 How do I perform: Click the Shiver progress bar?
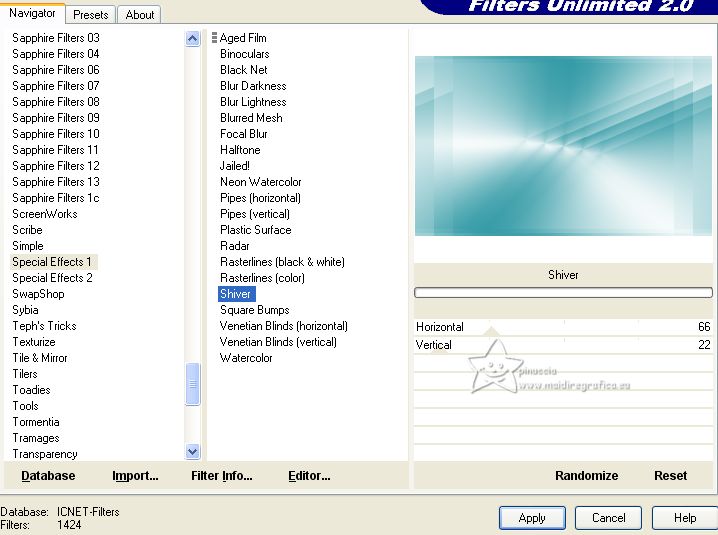563,293
